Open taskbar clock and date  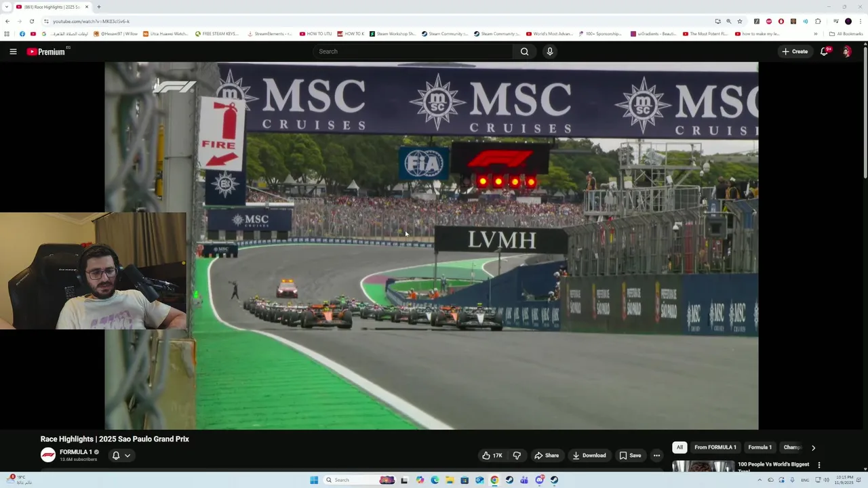tap(844, 480)
